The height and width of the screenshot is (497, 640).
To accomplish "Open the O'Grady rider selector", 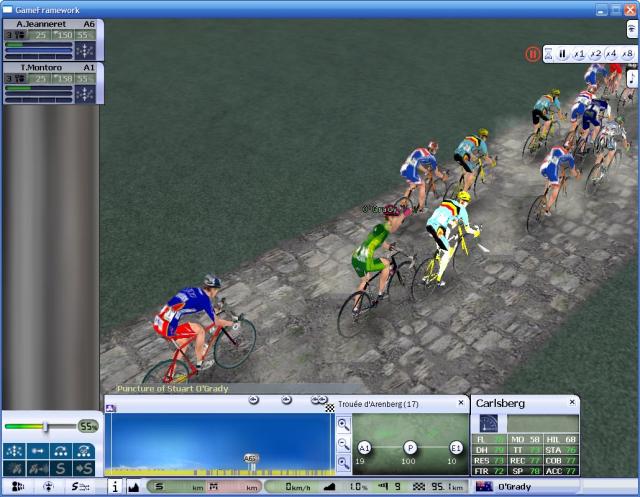I will click(x=520, y=486).
